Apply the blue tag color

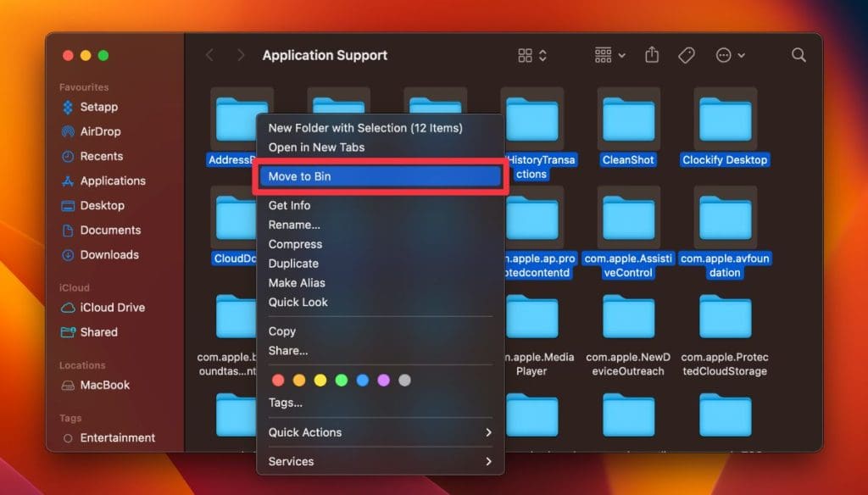tap(363, 381)
